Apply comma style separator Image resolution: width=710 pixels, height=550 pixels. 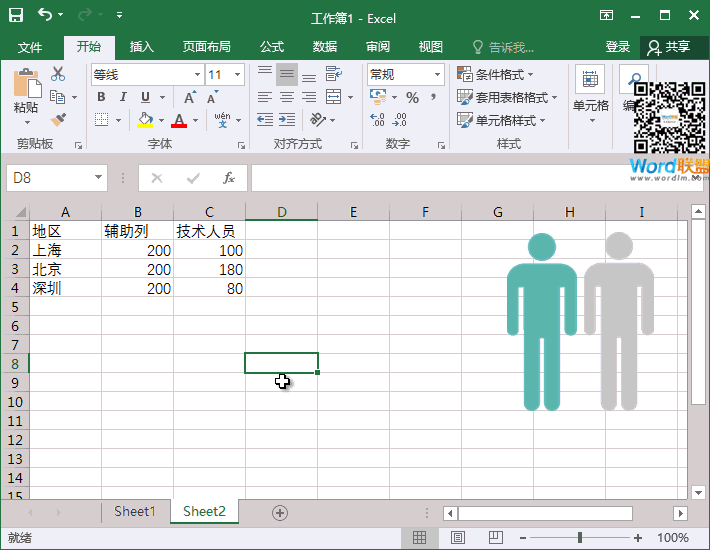pyautogui.click(x=433, y=97)
